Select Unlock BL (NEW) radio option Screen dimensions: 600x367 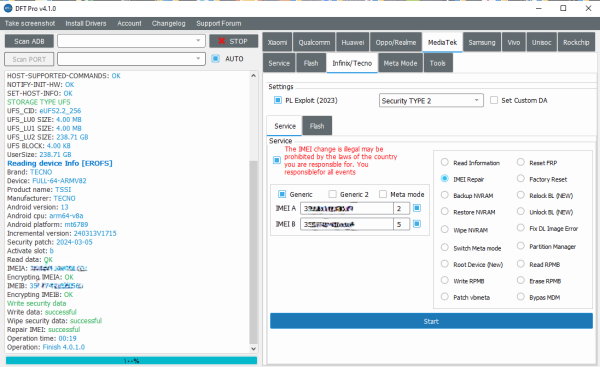point(520,212)
